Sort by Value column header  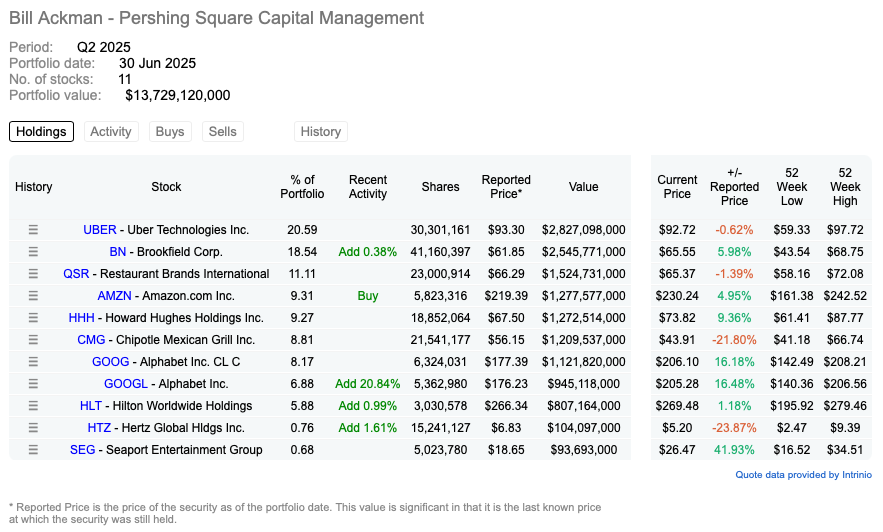[583, 187]
